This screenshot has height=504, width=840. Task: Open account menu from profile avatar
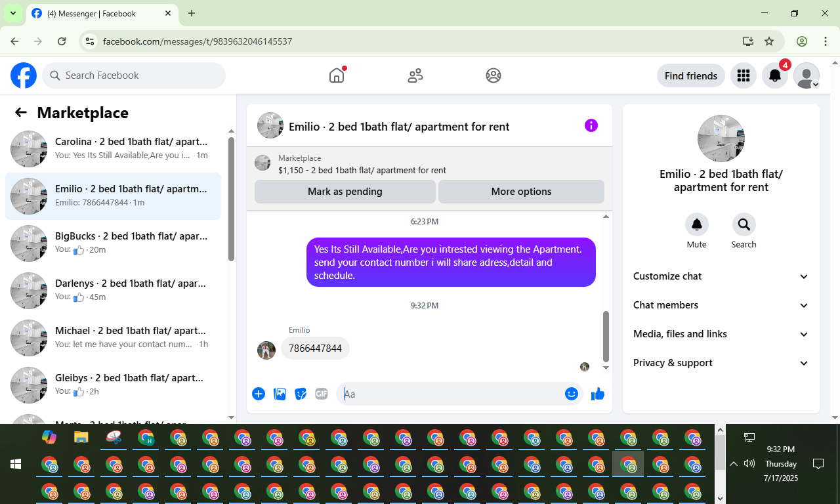[807, 76]
